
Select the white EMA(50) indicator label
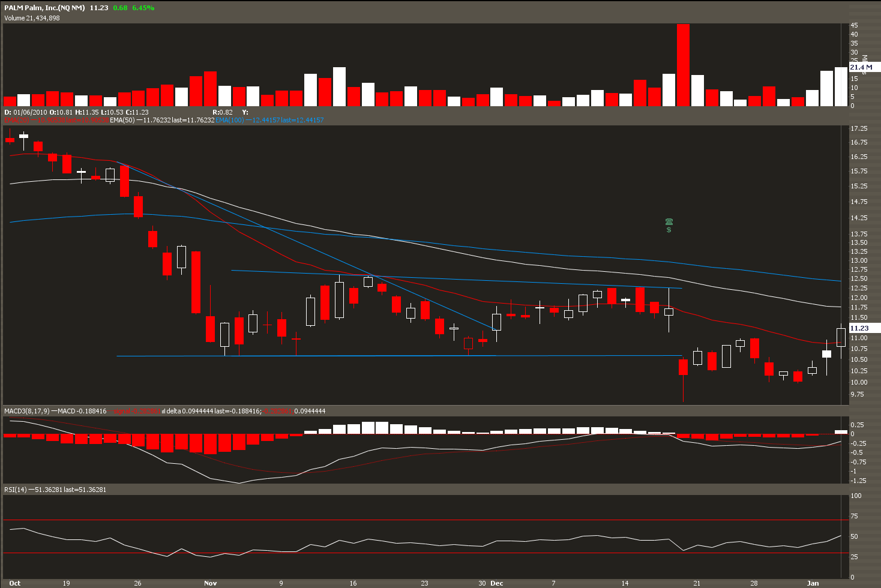click(122, 120)
